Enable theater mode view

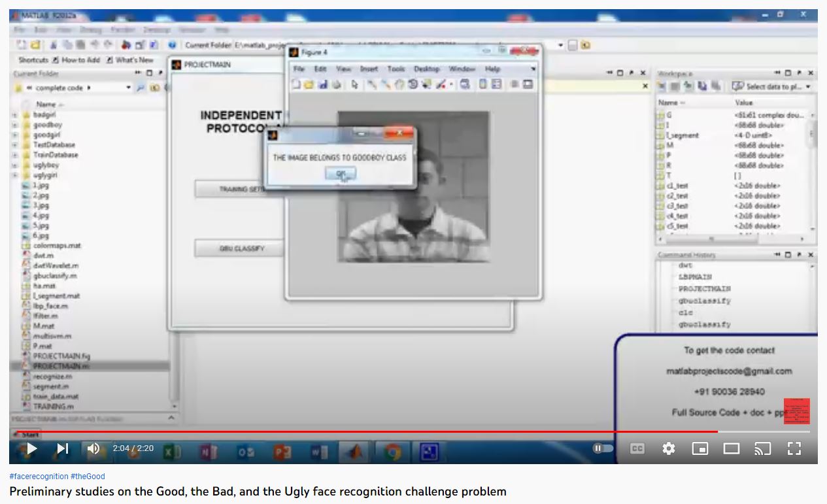pos(731,448)
